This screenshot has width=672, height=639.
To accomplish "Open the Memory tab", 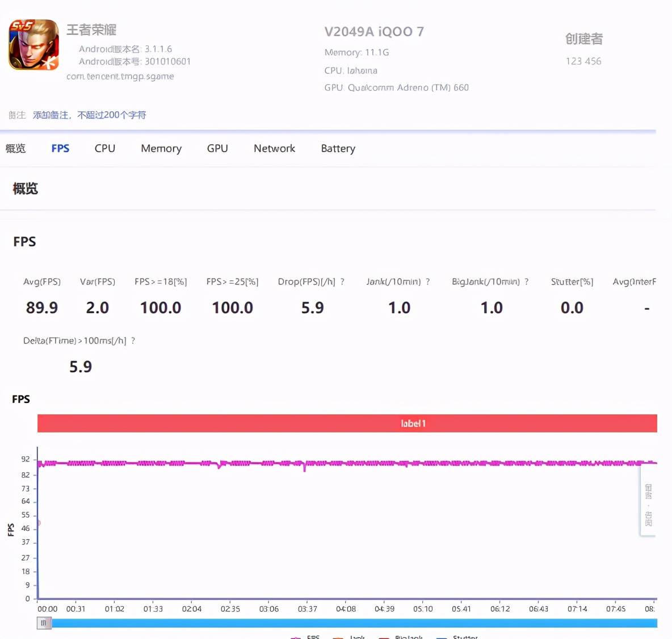I will point(161,148).
